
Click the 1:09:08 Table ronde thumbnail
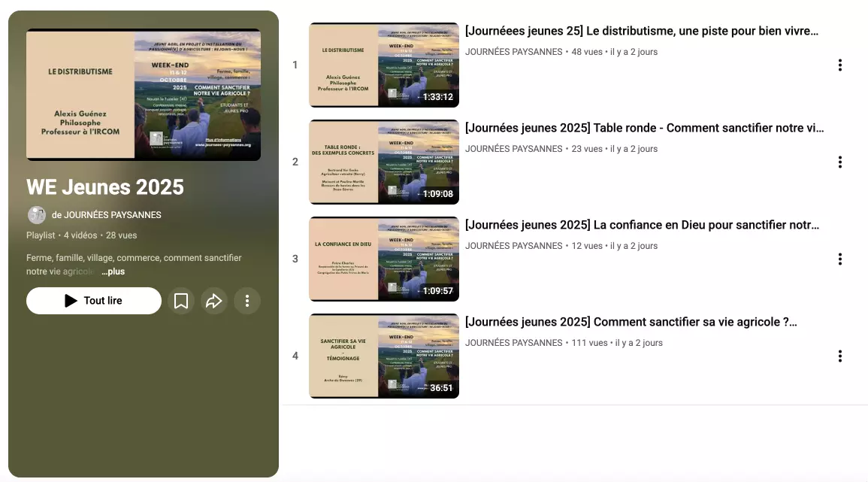coord(384,162)
